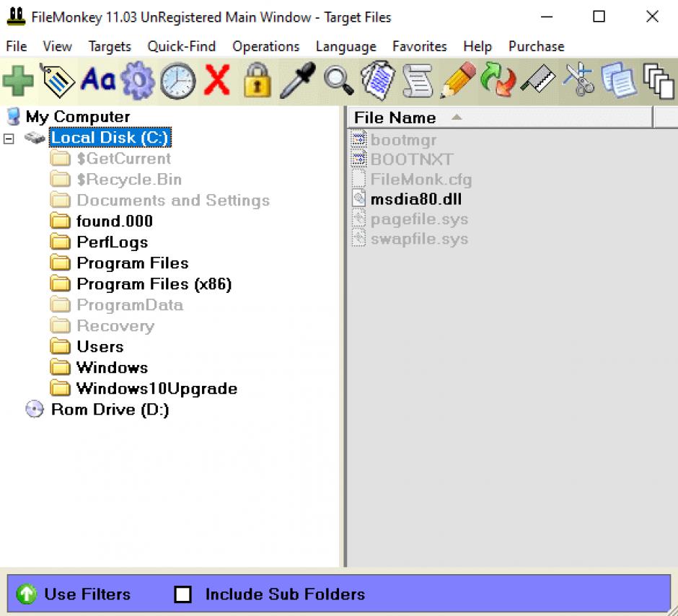This screenshot has height=616, width=678.
Task: Click the pencil rename icon
Action: click(458, 80)
